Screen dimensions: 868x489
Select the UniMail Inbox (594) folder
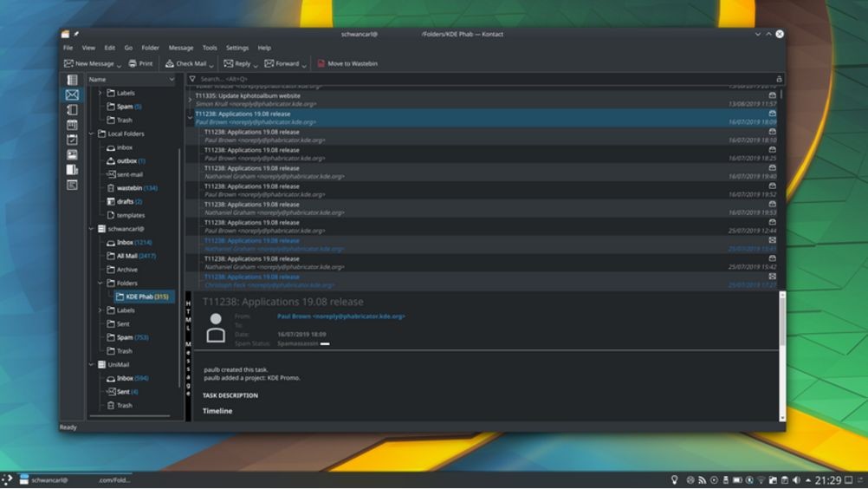tap(127, 378)
